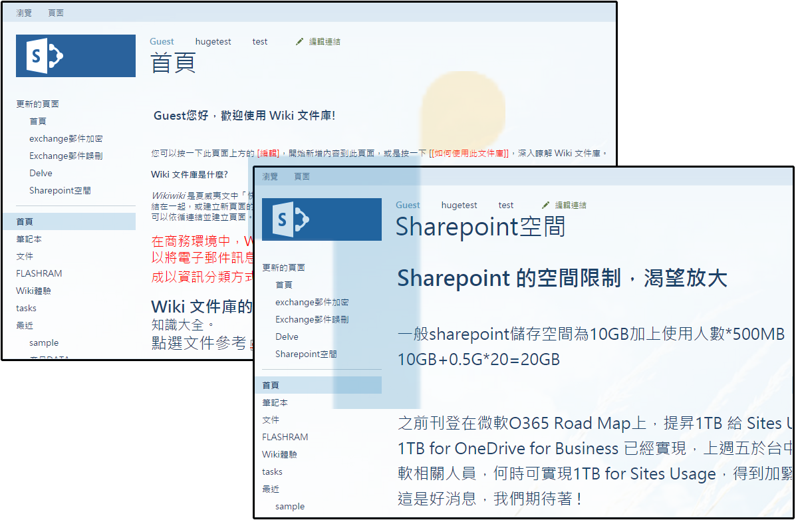The image size is (798, 532).
Task: Click 首頁 page title in the back window
Action: click(x=173, y=63)
